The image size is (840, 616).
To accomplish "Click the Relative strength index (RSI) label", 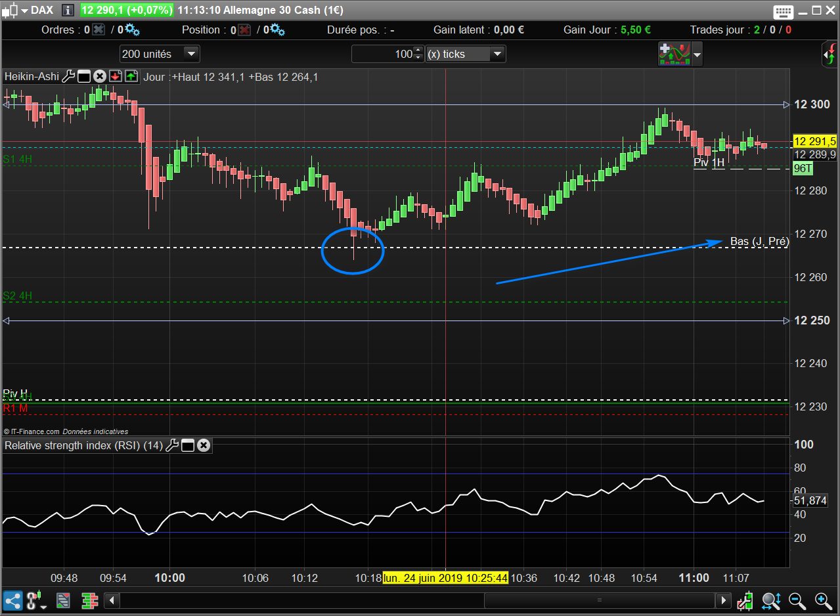I will (x=83, y=445).
